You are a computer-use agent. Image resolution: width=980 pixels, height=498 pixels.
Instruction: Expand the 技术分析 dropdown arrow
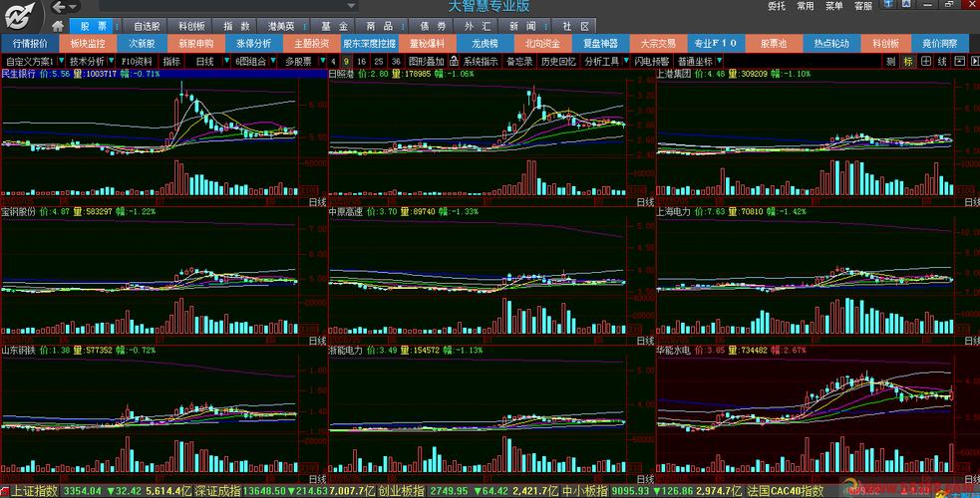pos(112,61)
